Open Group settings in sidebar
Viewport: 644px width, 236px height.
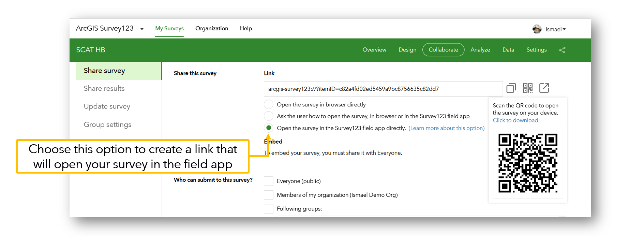point(107,124)
